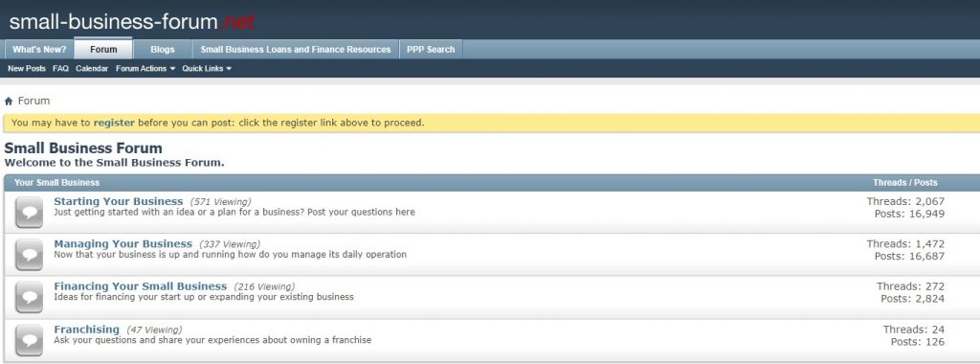Click 'Welcome to the Small Business Forum.' subtitle
The width and height of the screenshot is (980, 364).
point(115,163)
